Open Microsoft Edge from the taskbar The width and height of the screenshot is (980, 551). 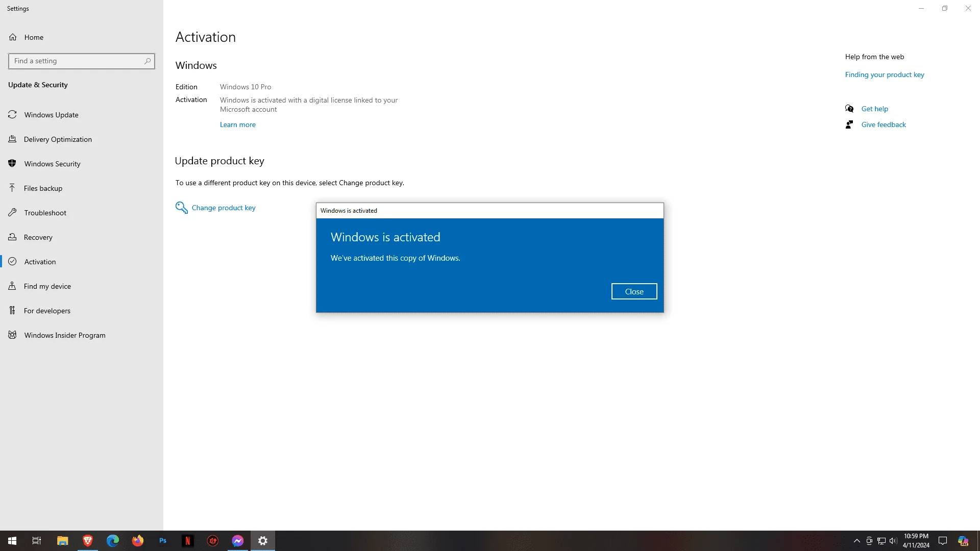click(112, 541)
